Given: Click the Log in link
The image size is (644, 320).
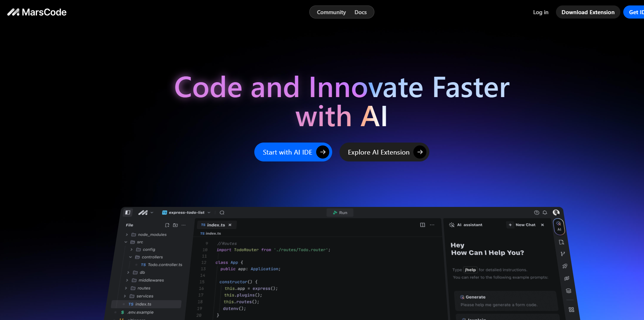Looking at the screenshot, I should tap(541, 12).
